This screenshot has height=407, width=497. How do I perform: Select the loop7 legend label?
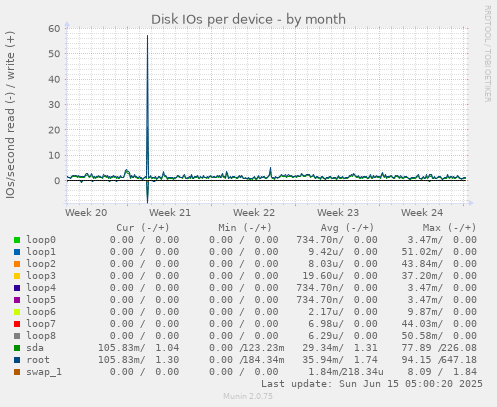point(41,324)
